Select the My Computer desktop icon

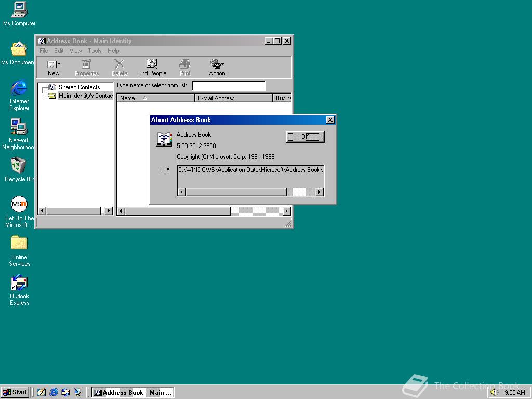(19, 14)
